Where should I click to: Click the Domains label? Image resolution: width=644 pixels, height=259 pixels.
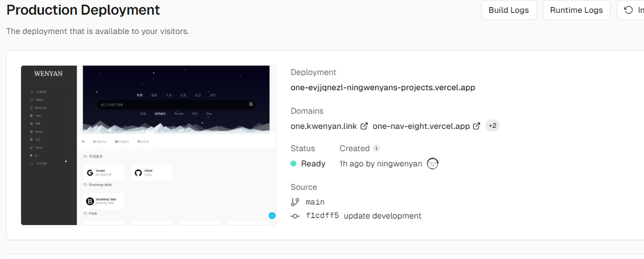point(307,111)
